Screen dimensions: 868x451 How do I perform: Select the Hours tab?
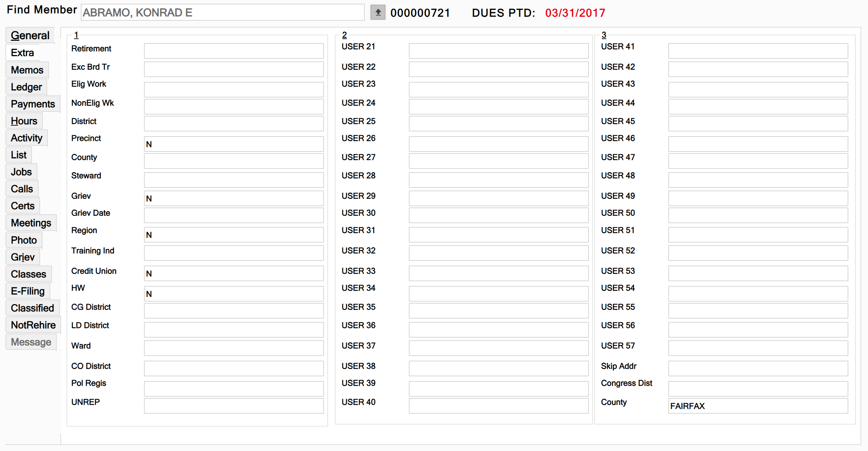click(x=24, y=121)
